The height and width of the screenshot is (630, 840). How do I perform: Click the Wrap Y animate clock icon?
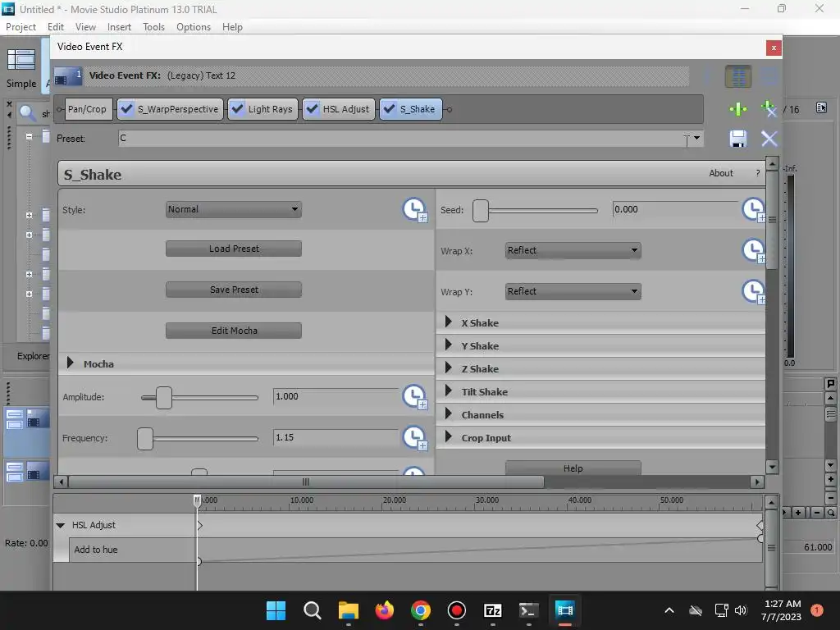click(x=753, y=291)
